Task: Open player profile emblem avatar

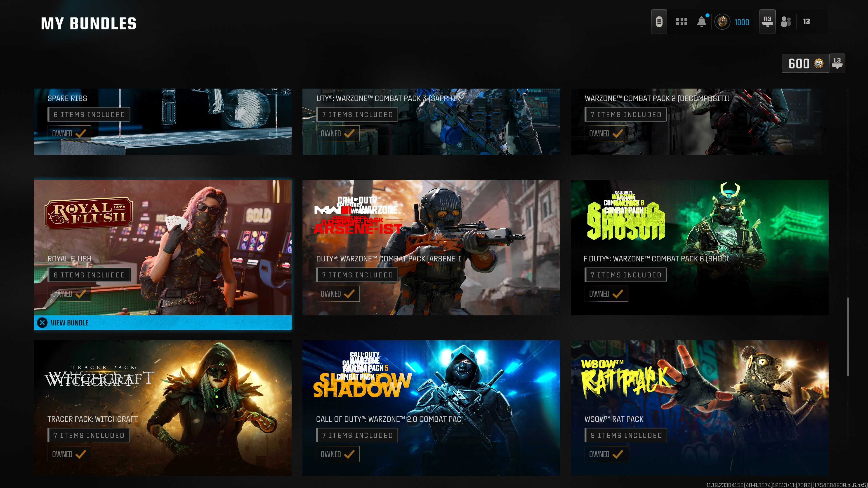Action: tap(722, 22)
